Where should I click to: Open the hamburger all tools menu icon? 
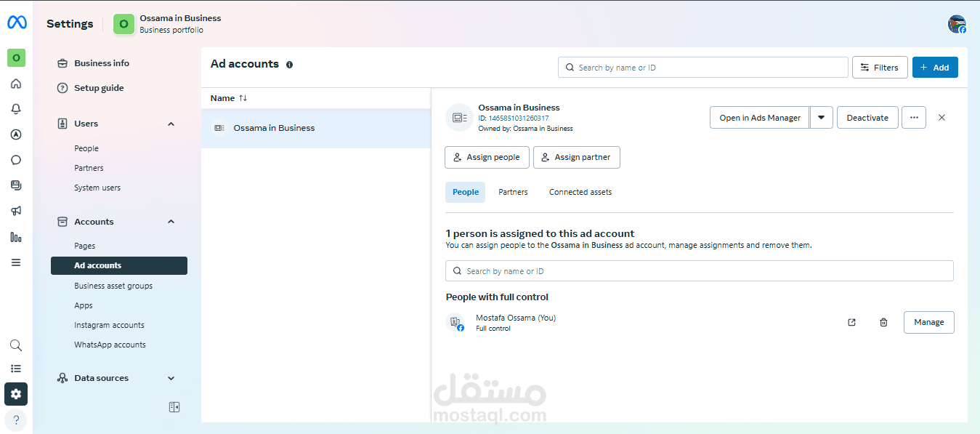[x=16, y=262]
